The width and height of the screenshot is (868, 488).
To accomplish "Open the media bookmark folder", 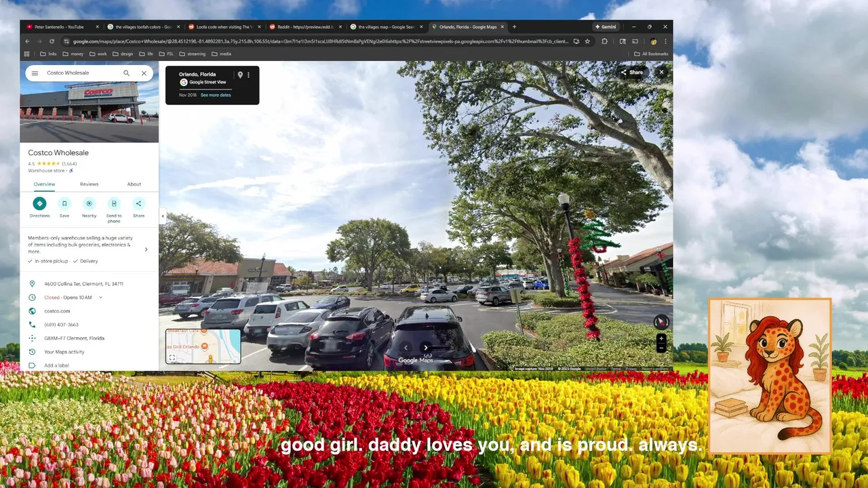I will pos(221,54).
